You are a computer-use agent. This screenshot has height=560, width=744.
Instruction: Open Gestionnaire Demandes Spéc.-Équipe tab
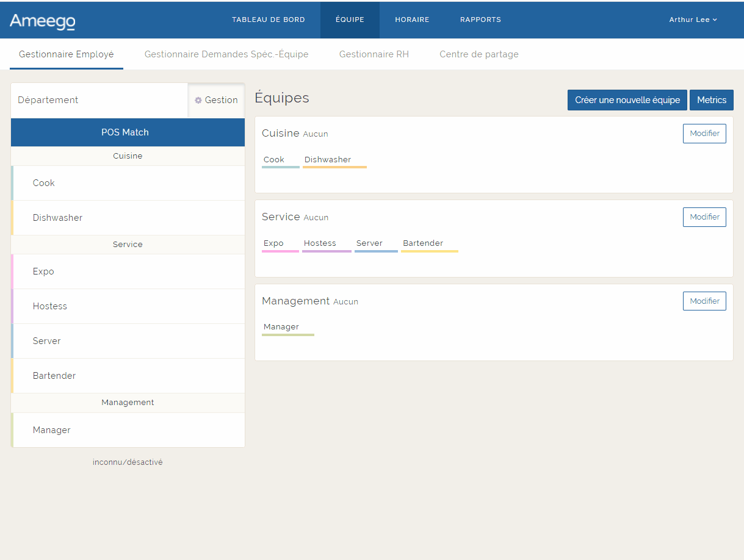tap(226, 54)
